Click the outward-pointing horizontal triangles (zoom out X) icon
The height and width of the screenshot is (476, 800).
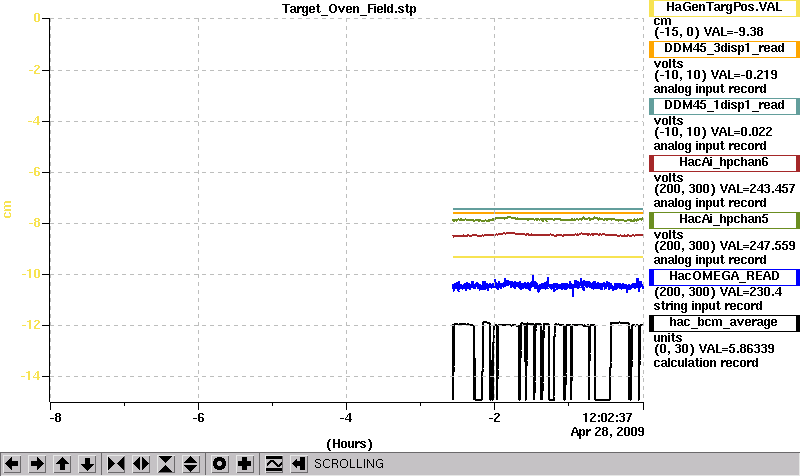[x=141, y=464]
